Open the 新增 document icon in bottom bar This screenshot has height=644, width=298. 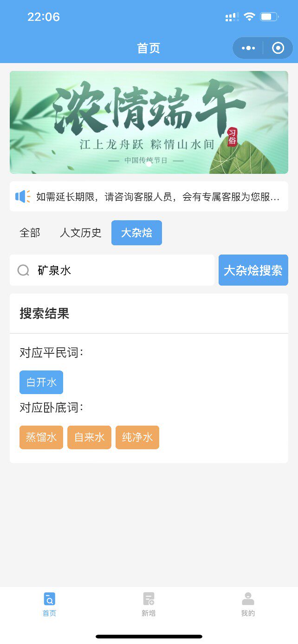coord(149,599)
